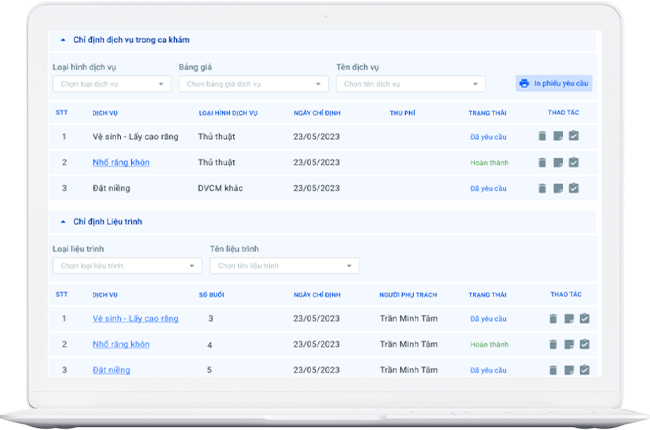Open note icon for Nhổ răng khôn service

(x=558, y=162)
